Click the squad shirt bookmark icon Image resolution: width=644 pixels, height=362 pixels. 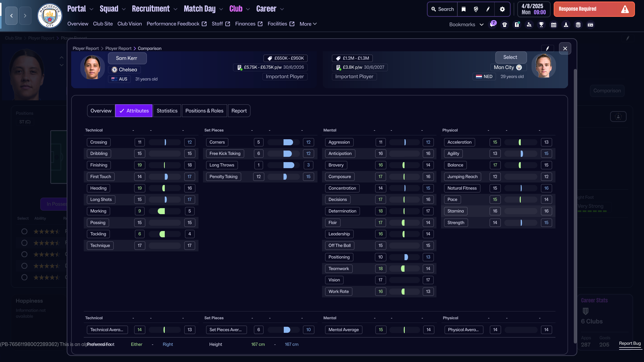505,25
